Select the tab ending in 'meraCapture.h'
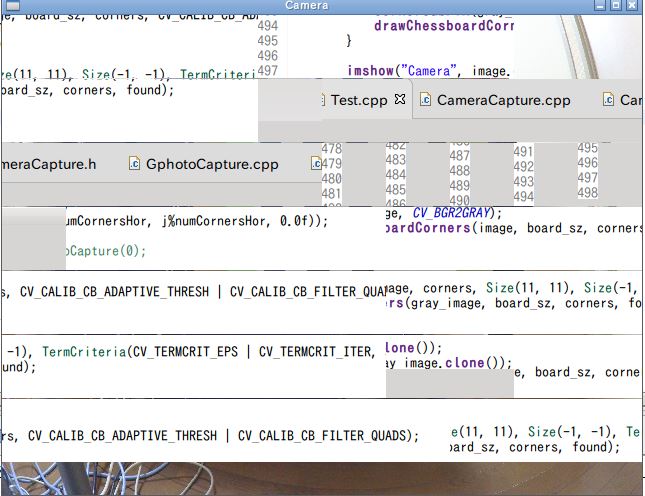Image resolution: width=645 pixels, height=496 pixels. 49,164
